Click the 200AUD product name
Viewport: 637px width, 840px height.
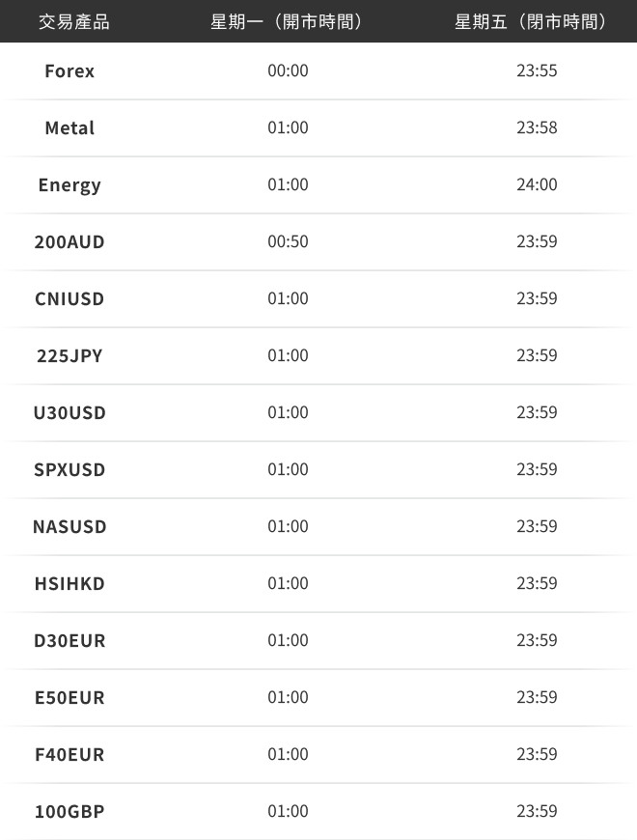(x=69, y=241)
